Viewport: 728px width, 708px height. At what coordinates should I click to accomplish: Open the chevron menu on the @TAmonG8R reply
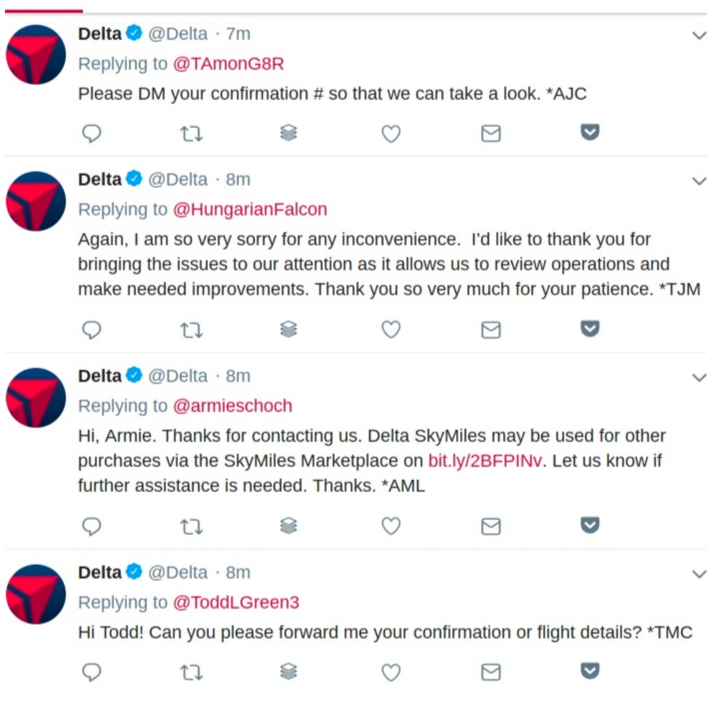click(699, 35)
